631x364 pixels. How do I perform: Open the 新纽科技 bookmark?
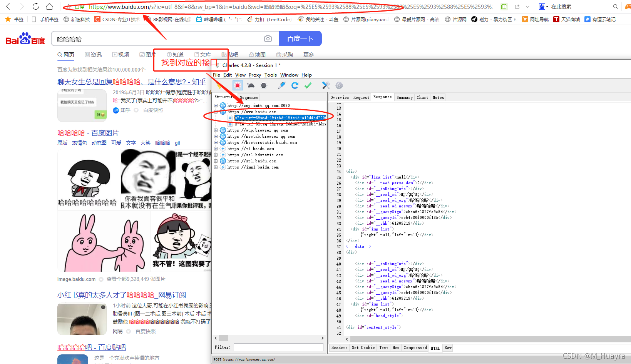(77, 19)
